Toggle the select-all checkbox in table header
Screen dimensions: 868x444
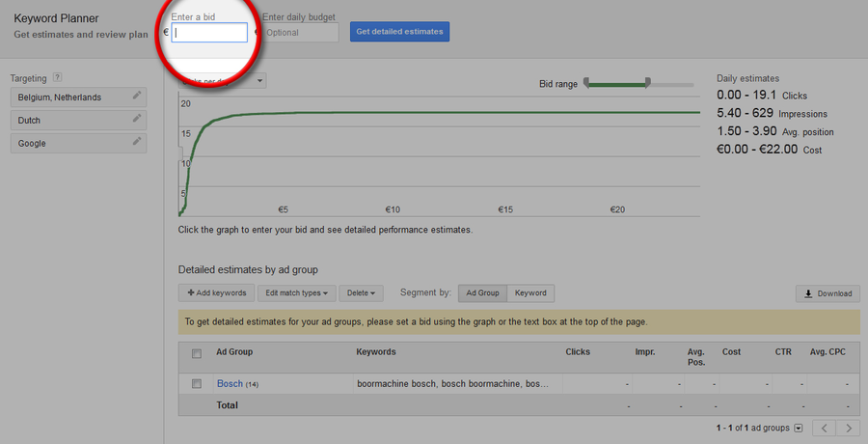click(197, 353)
